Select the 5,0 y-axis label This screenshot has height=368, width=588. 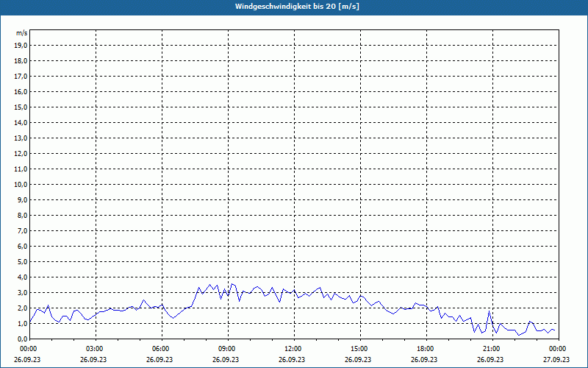22,261
